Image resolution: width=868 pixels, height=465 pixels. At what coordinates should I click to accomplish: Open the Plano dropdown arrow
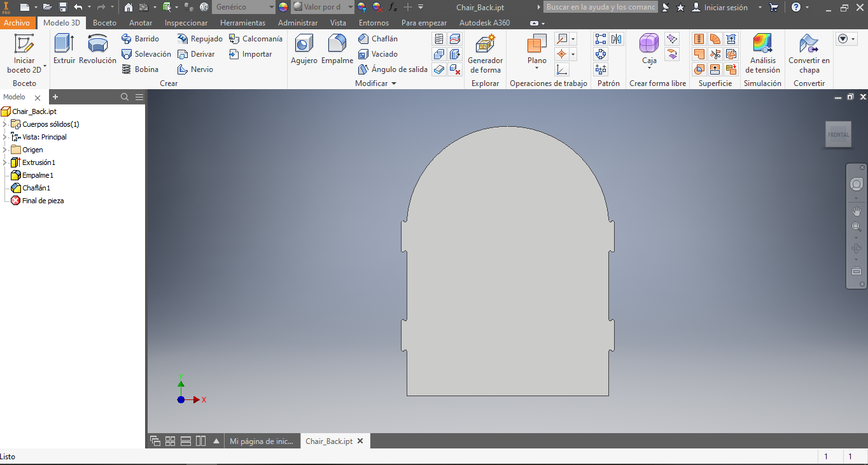coord(537,69)
